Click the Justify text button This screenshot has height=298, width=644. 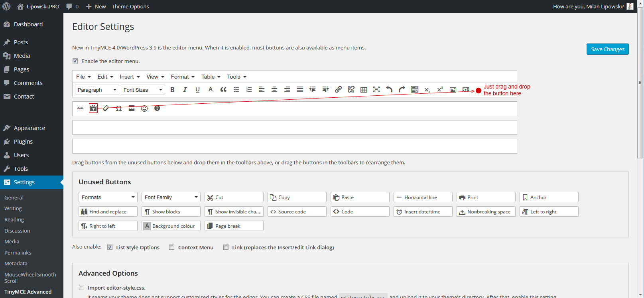(300, 90)
